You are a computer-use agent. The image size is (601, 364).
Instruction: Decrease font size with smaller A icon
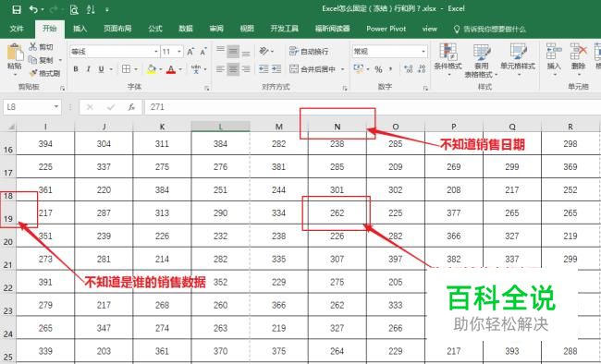point(203,52)
